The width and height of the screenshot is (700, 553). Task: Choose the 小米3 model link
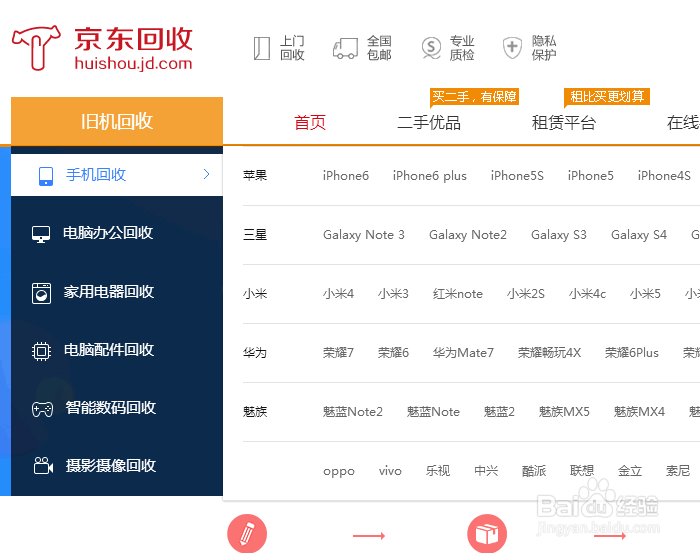(393, 294)
